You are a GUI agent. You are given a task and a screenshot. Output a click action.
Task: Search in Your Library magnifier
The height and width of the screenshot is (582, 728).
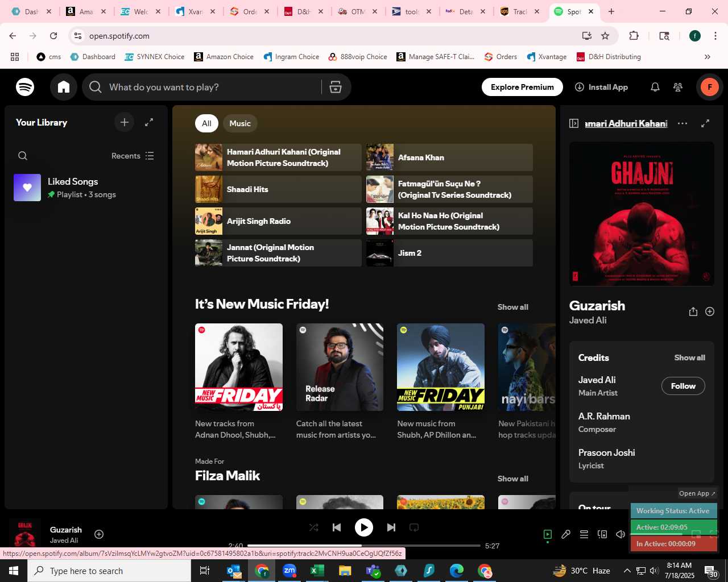(23, 156)
